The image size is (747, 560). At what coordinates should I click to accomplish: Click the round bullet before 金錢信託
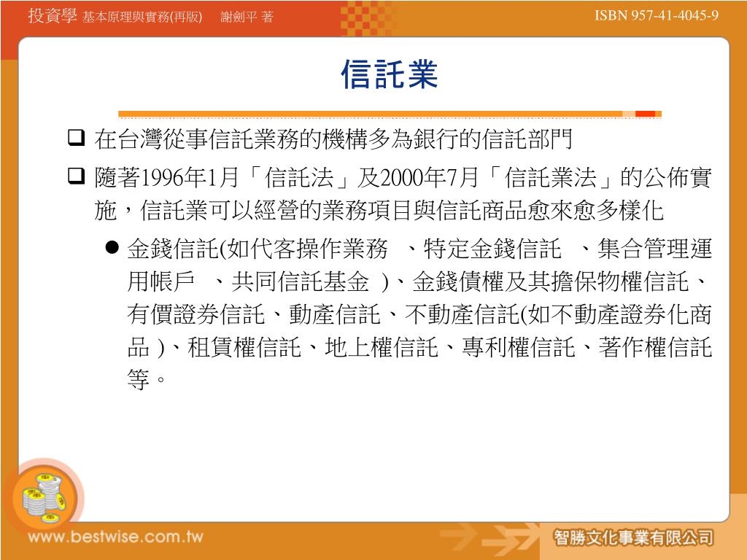pyautogui.click(x=112, y=247)
